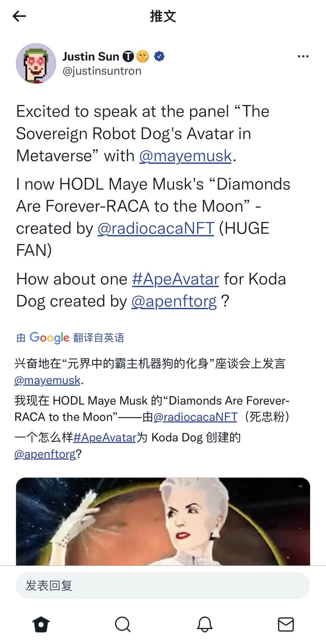The width and height of the screenshot is (326, 644).
Task: Tap the black T badge beside the name
Action: click(128, 56)
